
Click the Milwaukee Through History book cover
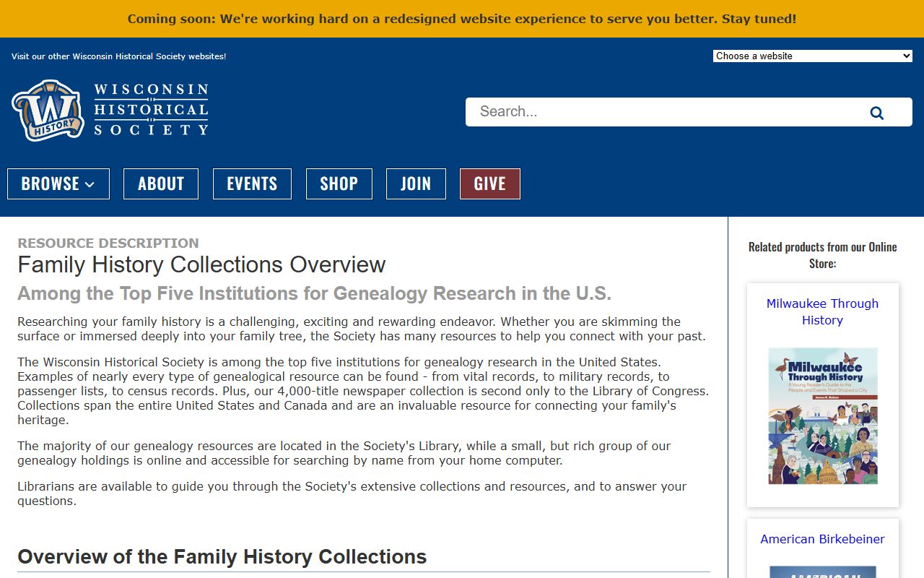(x=823, y=416)
